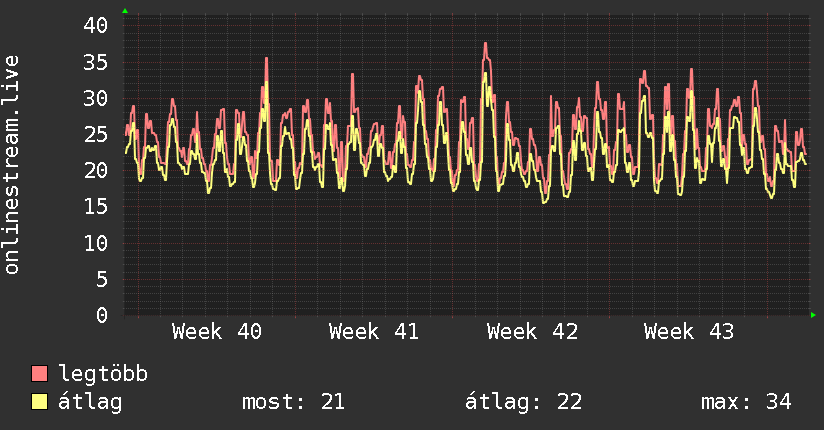Click the 0 label on the y-axis
This screenshot has width=824, height=430.
coord(101,315)
